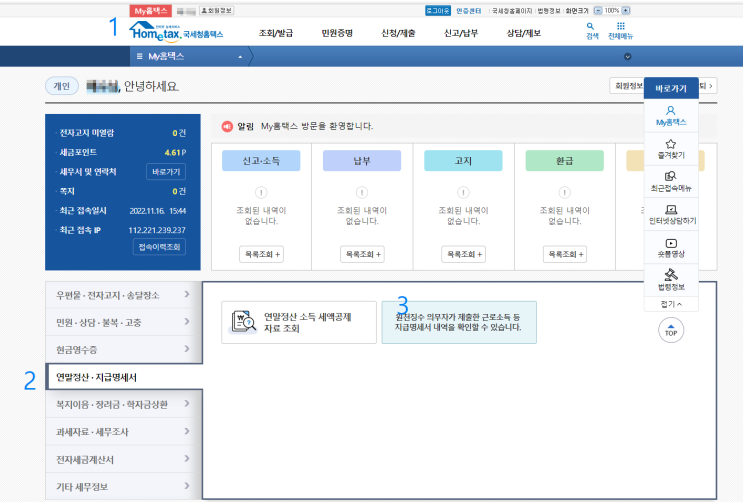Click 세금포인트 4.61P value
This screenshot has height=502, width=743.
click(x=175, y=152)
